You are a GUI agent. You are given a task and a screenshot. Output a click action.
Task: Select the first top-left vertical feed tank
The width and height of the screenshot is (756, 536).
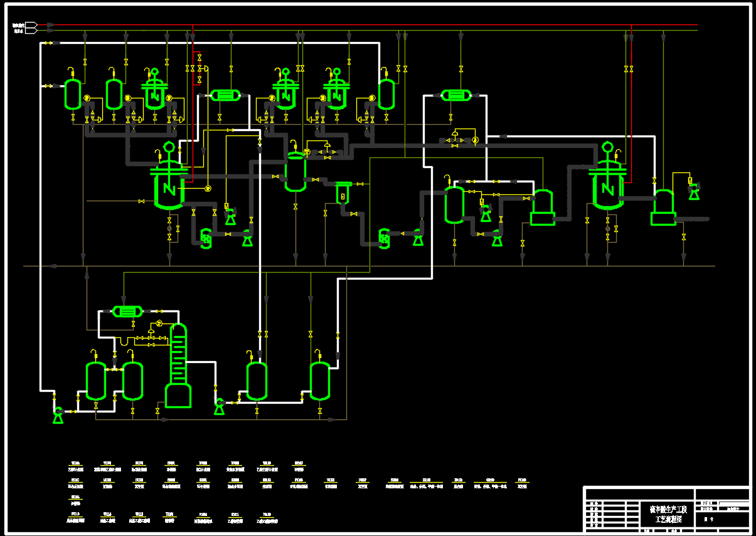pyautogui.click(x=73, y=94)
